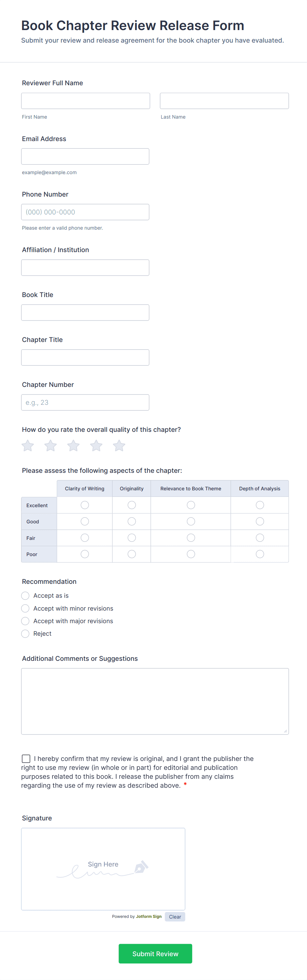Choose the fifth star rating
307x980 pixels.
119,445
